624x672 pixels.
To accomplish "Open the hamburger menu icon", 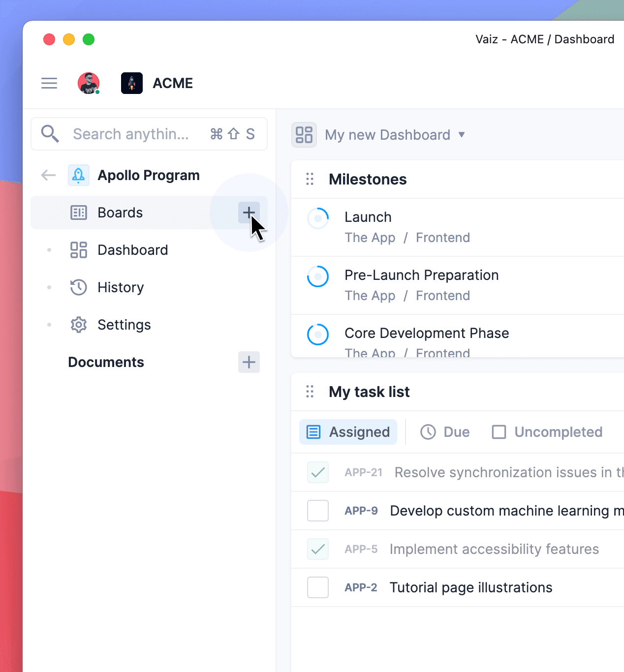I will point(49,83).
